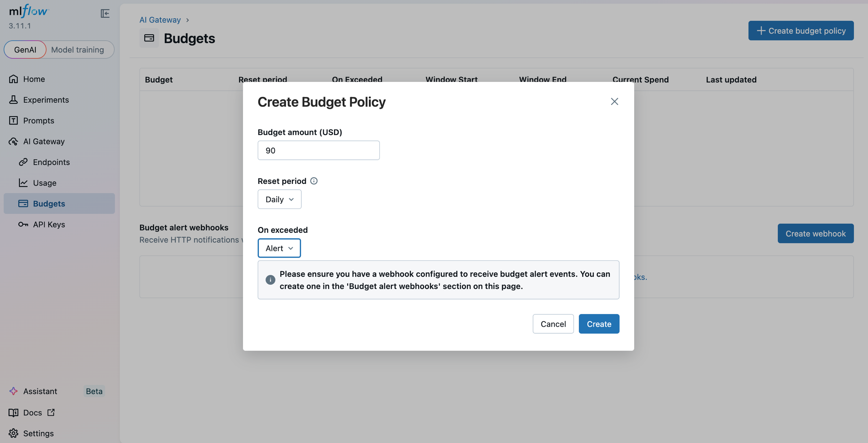The image size is (868, 443).
Task: Click inside the Budget amount field
Action: click(318, 150)
